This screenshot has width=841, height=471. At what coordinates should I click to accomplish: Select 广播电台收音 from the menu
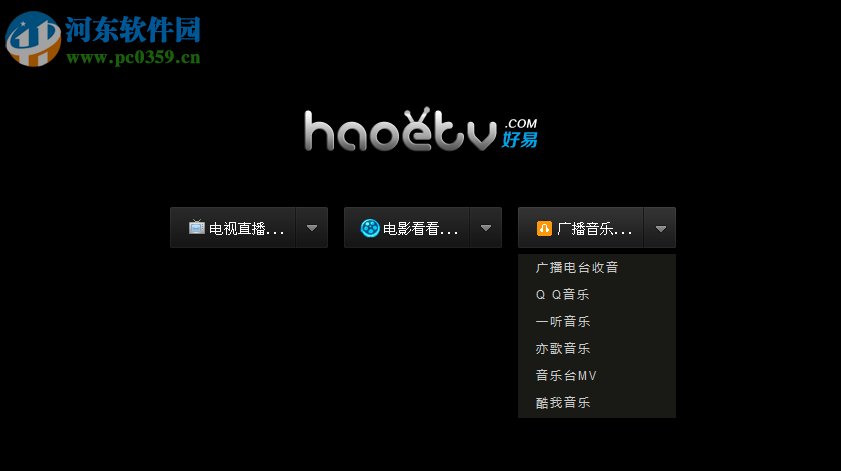597,267
